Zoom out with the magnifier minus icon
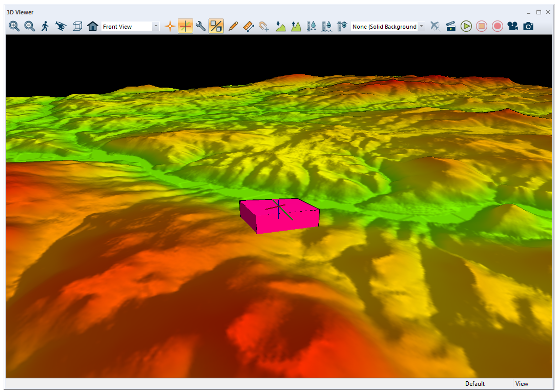The width and height of the screenshot is (559, 392). point(30,27)
